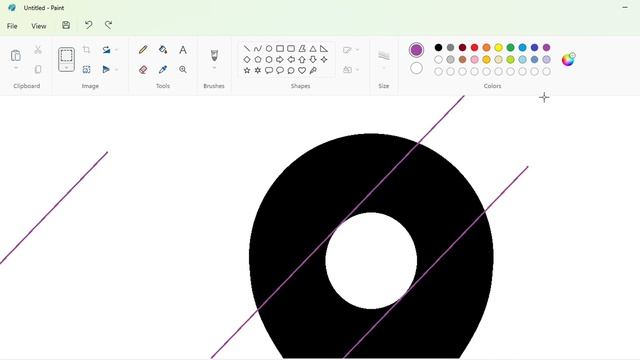Select the Pentagon shape
Viewport: 640px width, 360px height.
click(x=258, y=60)
